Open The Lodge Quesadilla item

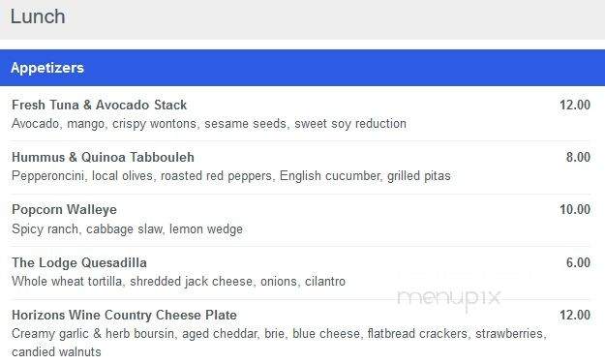tap(79, 262)
